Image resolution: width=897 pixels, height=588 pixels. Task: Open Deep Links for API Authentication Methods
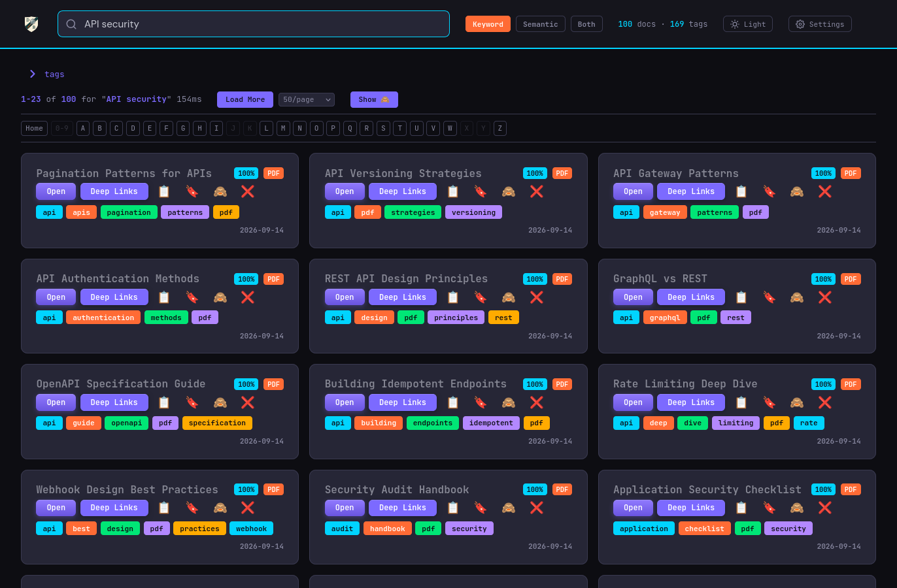click(x=114, y=297)
